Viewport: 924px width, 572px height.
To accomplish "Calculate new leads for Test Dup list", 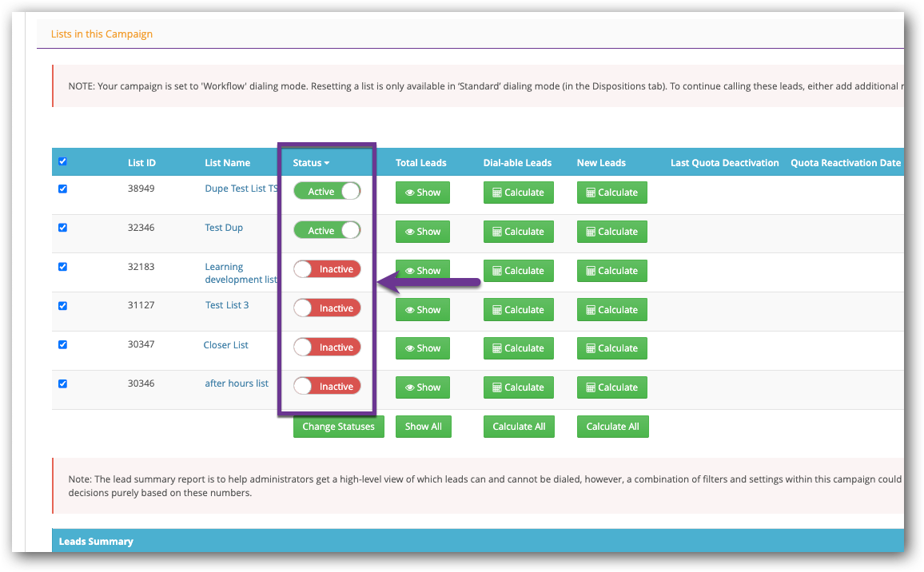I will 611,232.
